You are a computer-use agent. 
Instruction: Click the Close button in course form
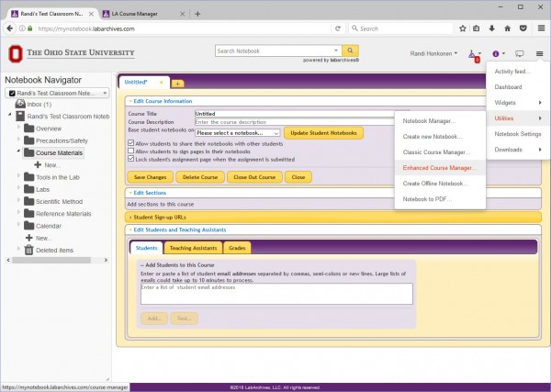click(x=298, y=177)
